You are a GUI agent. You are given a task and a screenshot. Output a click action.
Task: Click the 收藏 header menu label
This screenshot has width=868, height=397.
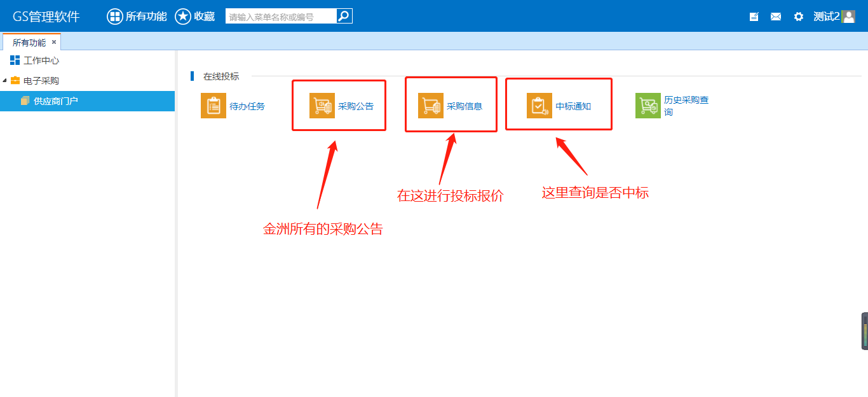[205, 17]
